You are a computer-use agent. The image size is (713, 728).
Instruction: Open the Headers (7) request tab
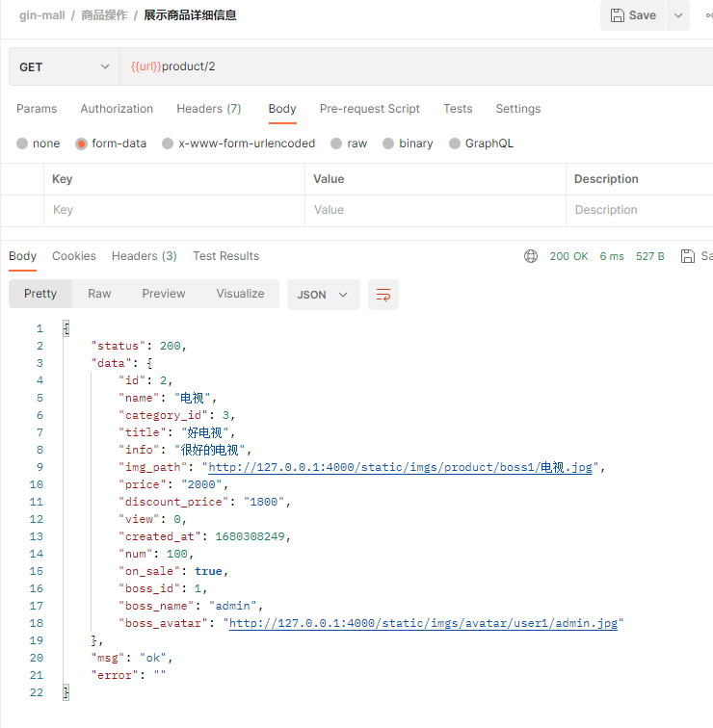pyautogui.click(x=209, y=109)
